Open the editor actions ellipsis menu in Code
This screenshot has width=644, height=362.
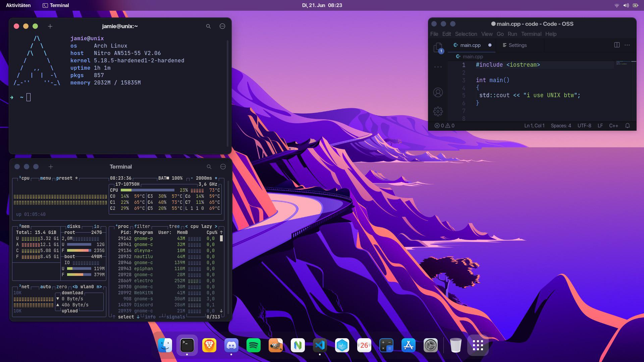tap(626, 45)
